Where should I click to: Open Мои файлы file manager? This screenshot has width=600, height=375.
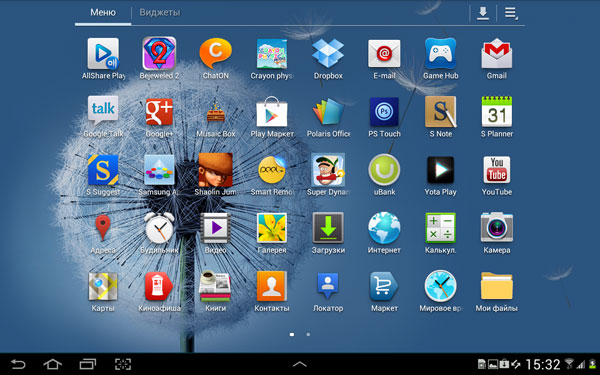click(x=497, y=286)
